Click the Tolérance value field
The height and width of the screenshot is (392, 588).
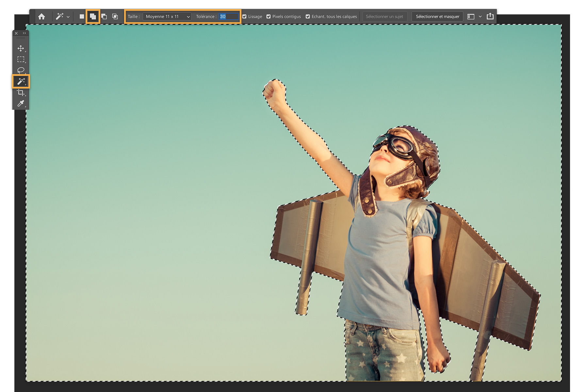[x=229, y=17]
